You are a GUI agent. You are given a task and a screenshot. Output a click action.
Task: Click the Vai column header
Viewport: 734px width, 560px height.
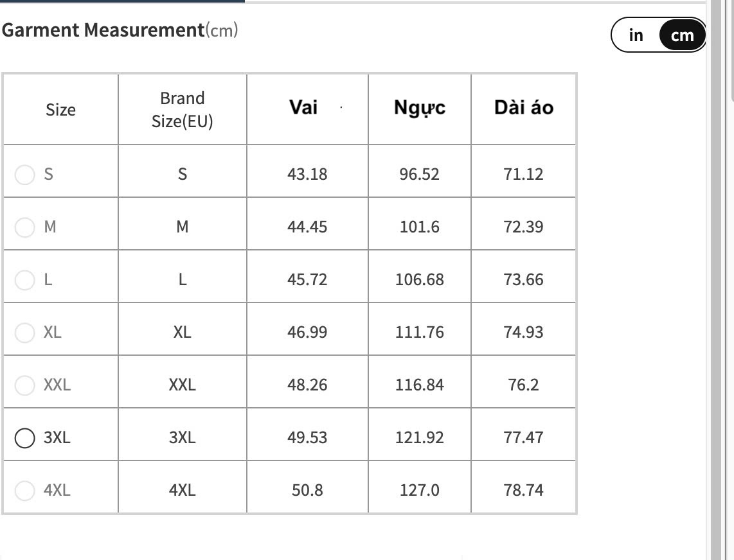click(x=303, y=107)
